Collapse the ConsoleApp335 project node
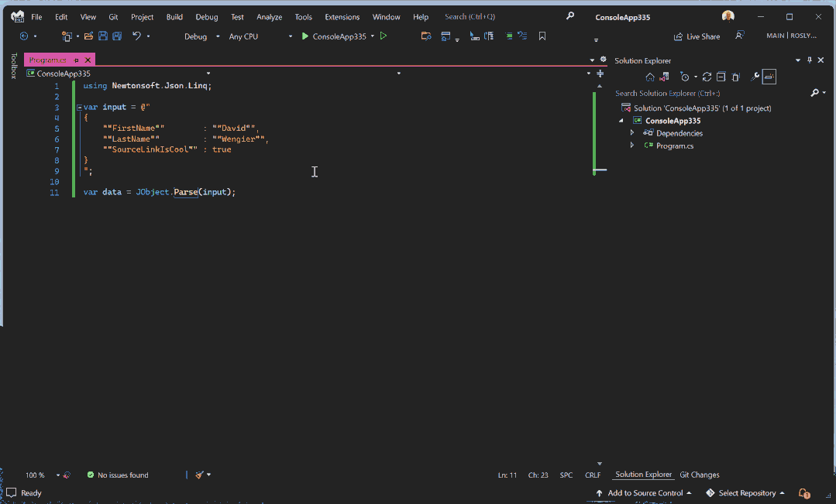 (621, 121)
